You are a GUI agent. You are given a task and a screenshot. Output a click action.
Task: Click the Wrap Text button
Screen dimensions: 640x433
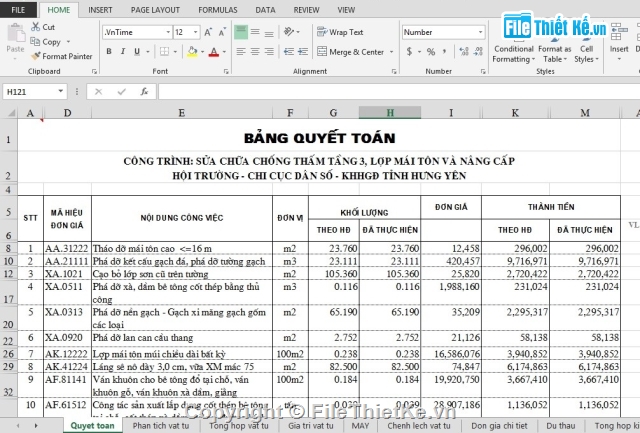coord(340,32)
